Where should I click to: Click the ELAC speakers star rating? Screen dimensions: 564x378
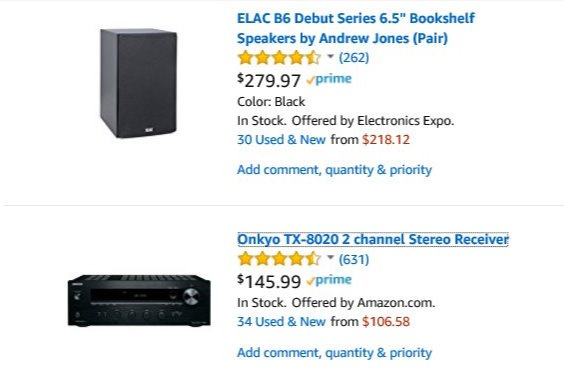[x=279, y=58]
